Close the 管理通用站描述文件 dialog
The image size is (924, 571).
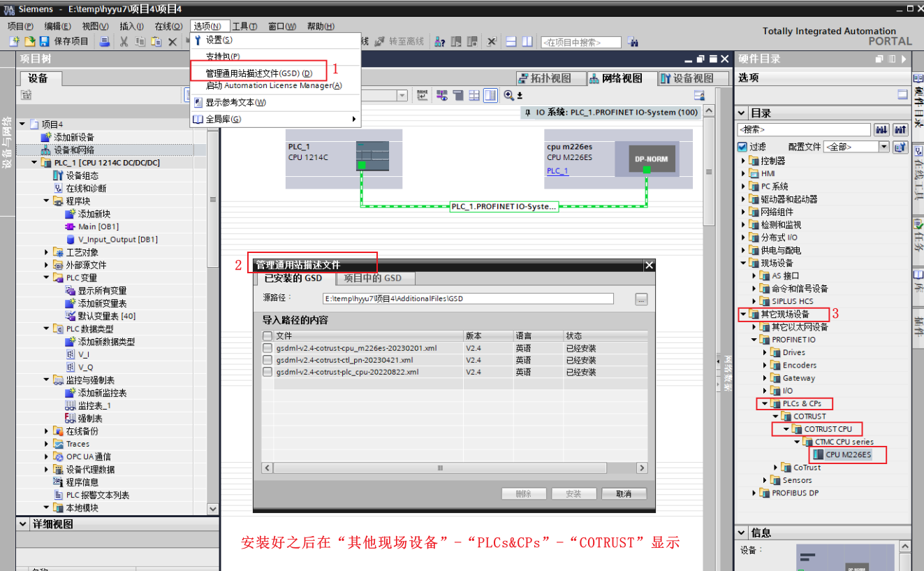tap(649, 265)
